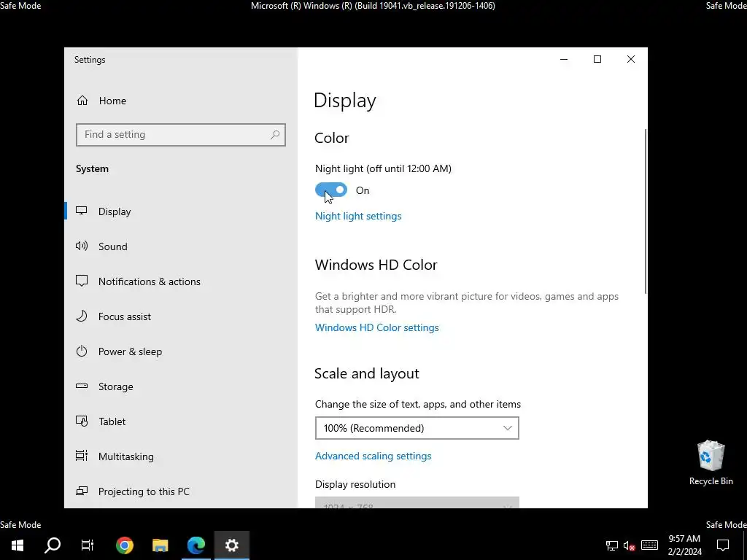Select the Display monitor icon in sidebar
Screen dimensions: 747x560
(82, 211)
